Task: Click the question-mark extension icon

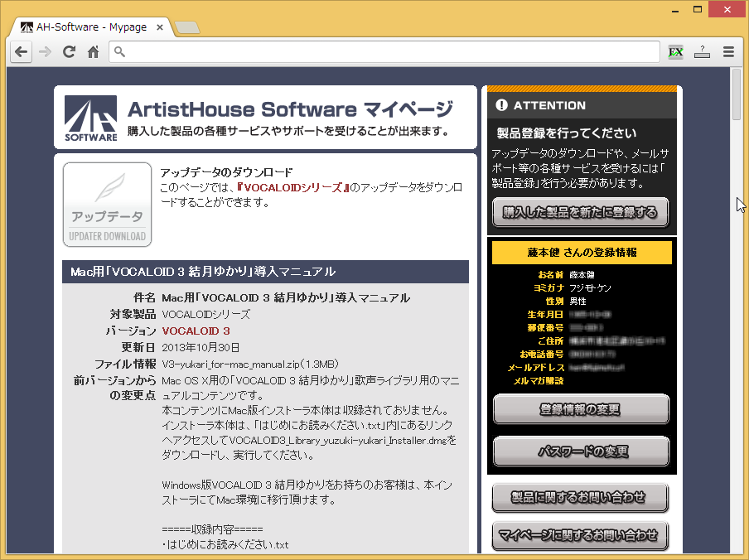Action: 702,52
